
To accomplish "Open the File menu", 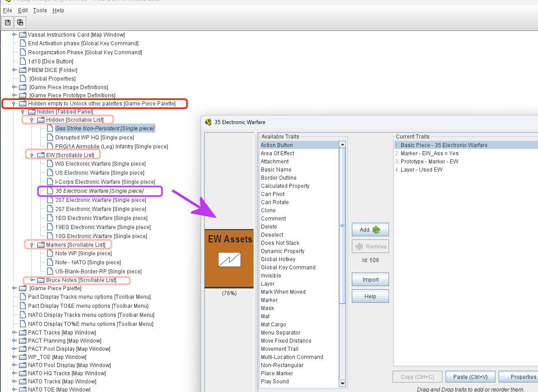I will tap(7, 10).
